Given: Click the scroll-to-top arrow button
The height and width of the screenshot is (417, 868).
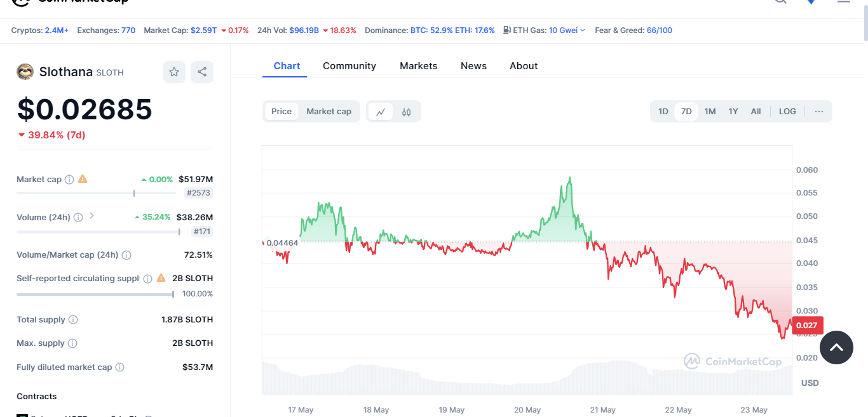Looking at the screenshot, I should coord(836,347).
